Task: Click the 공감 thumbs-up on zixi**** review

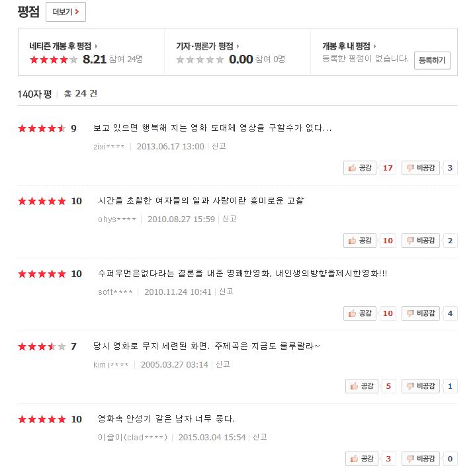Action: [x=360, y=168]
